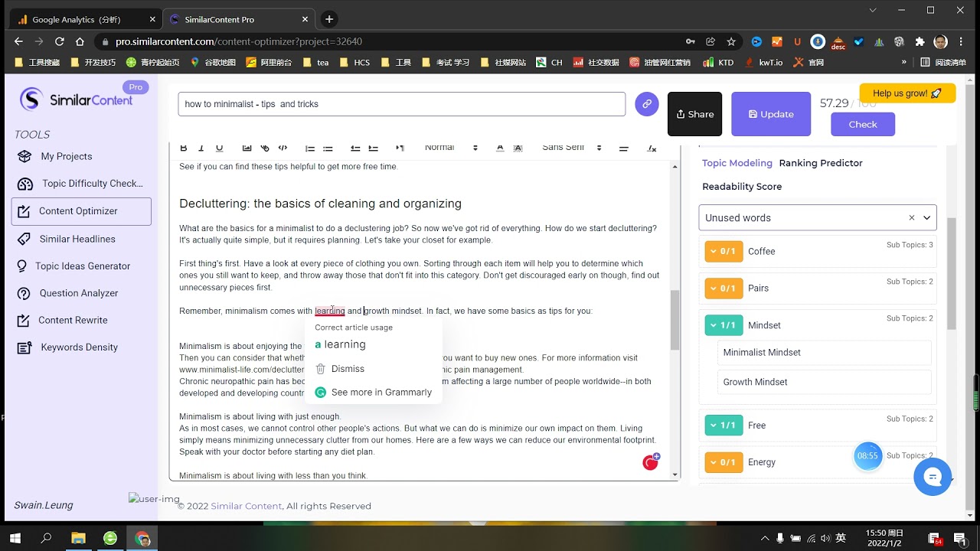Select Content Optimizer in the sidebar
Screen dimensions: 980x551
(x=81, y=211)
